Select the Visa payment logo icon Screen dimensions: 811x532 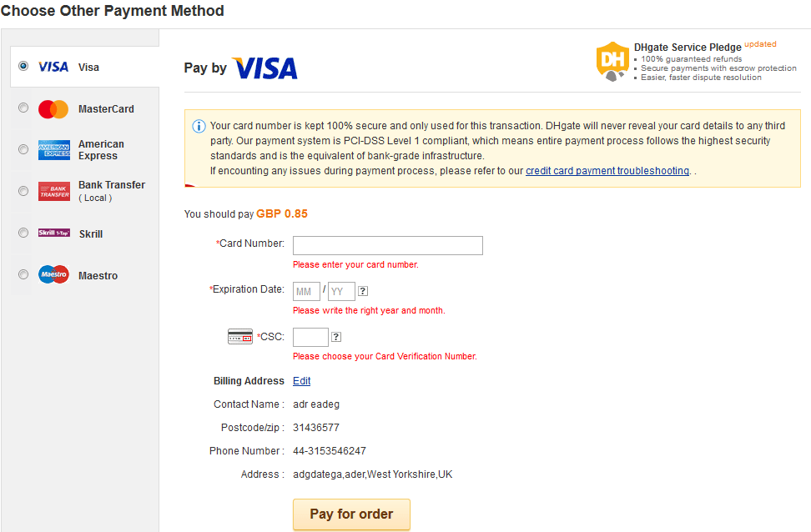tap(52, 67)
